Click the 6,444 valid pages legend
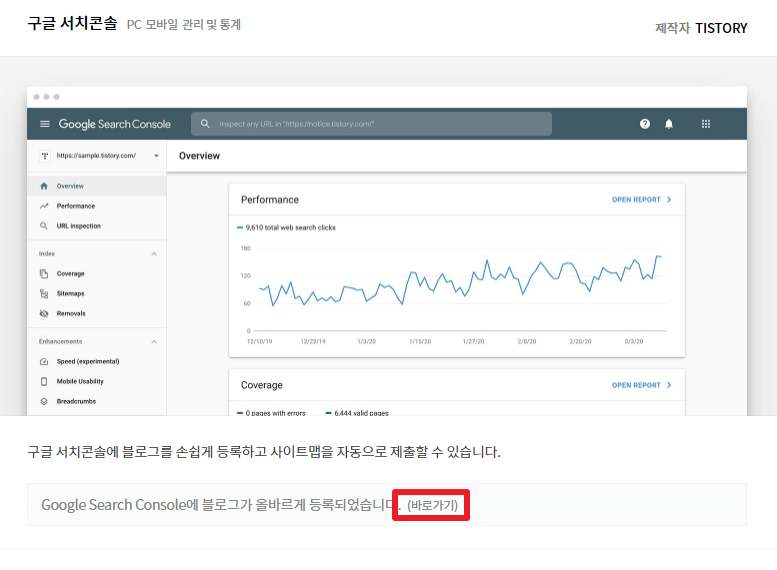 pos(357,412)
